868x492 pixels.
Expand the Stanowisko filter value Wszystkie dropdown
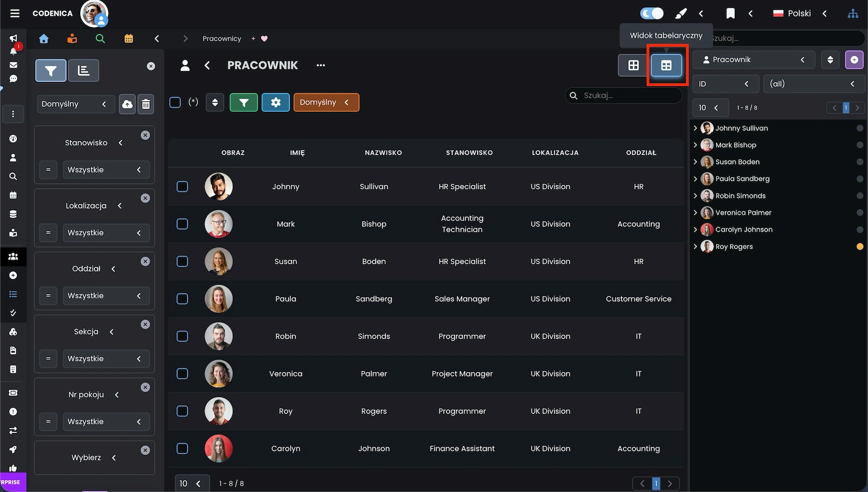tap(105, 170)
